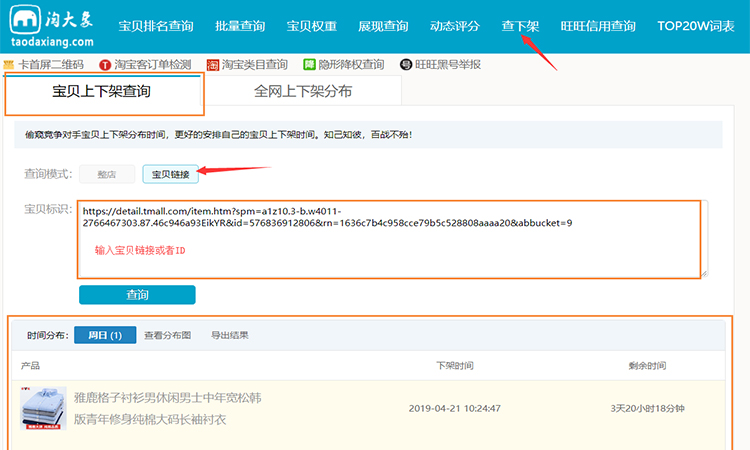Click the green 隐形降权查询 icon
The width and height of the screenshot is (750, 450).
[x=309, y=64]
